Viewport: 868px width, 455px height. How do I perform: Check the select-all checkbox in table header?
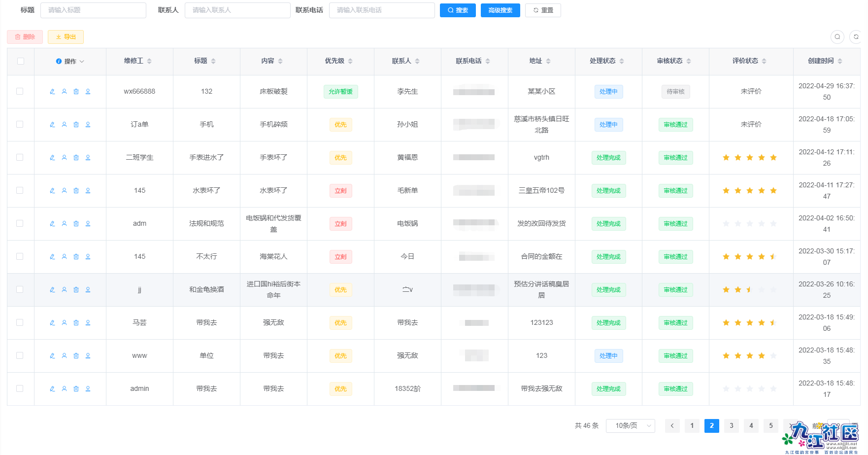pos(20,61)
